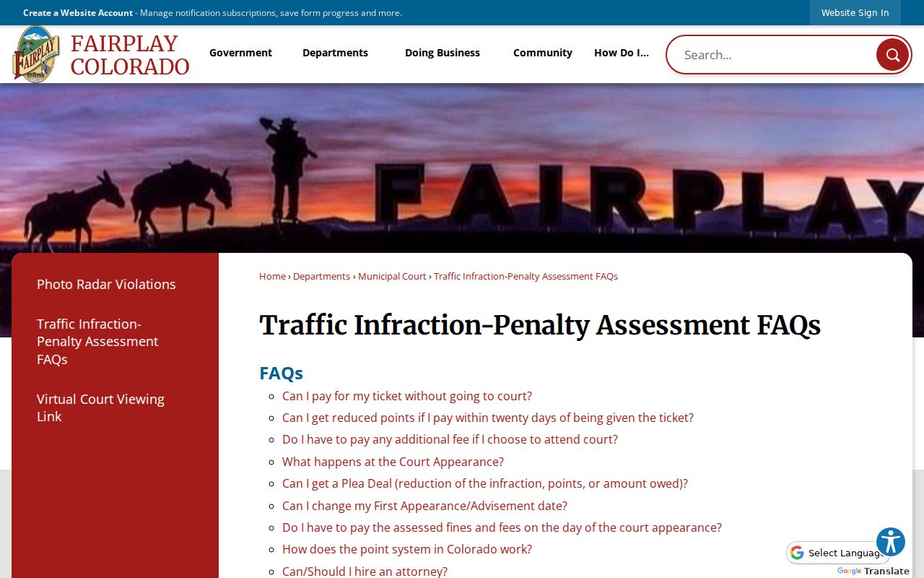Click the Translate text under language selector
924x578 pixels.
886,571
